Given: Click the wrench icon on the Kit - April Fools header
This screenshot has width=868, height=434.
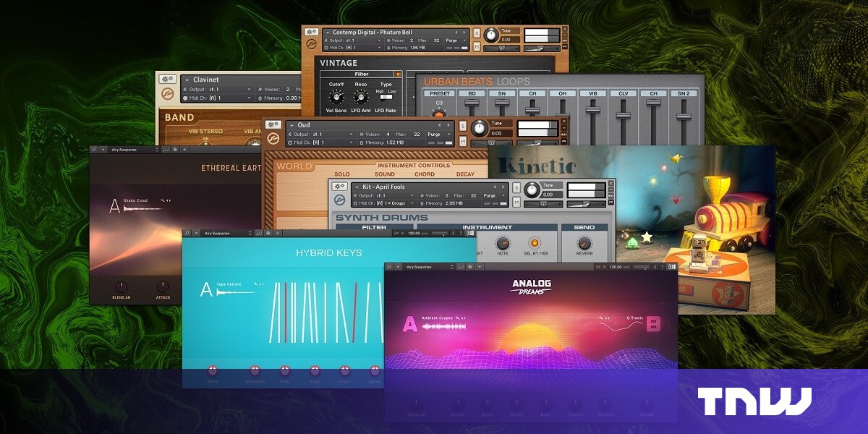Looking at the screenshot, I should [339, 187].
